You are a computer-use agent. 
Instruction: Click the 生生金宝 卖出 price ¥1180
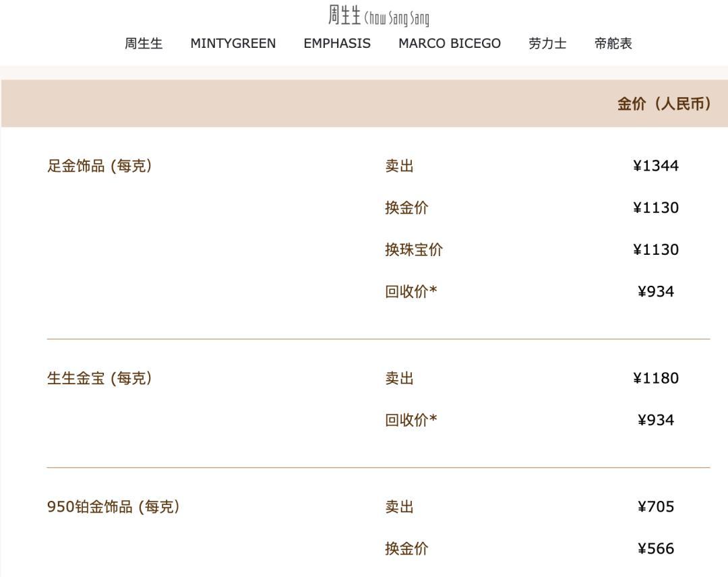(x=656, y=378)
